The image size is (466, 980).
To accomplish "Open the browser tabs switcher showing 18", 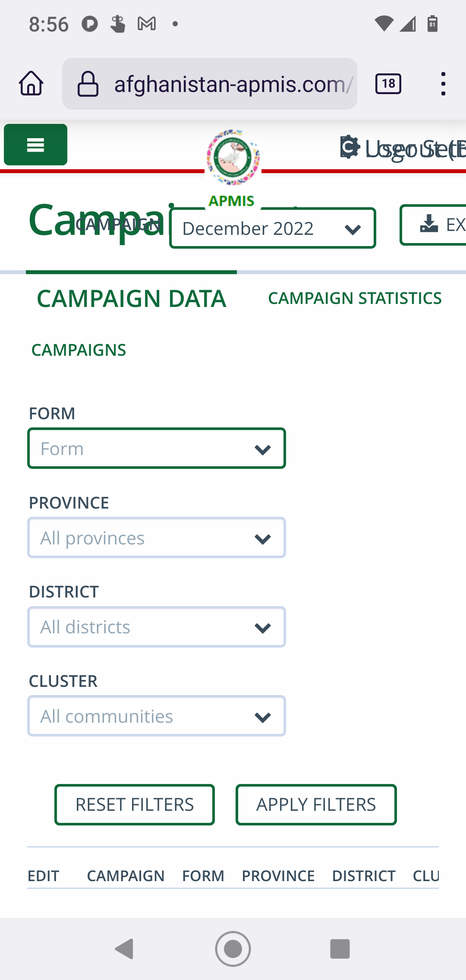I will [388, 83].
